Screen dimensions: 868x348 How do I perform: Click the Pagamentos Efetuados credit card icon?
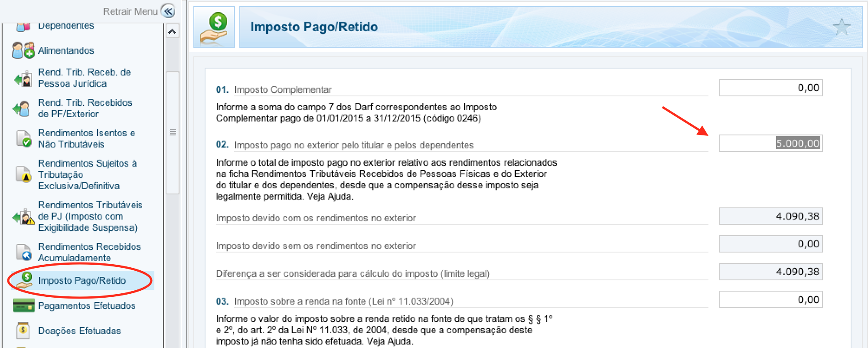click(x=23, y=305)
